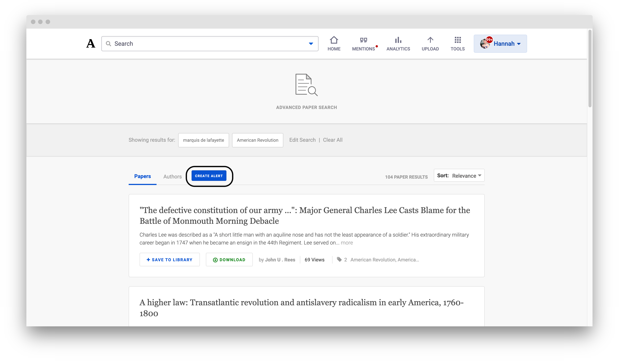This screenshot has height=364, width=619.
Task: Expand the search bar dropdown arrow
Action: [x=310, y=43]
